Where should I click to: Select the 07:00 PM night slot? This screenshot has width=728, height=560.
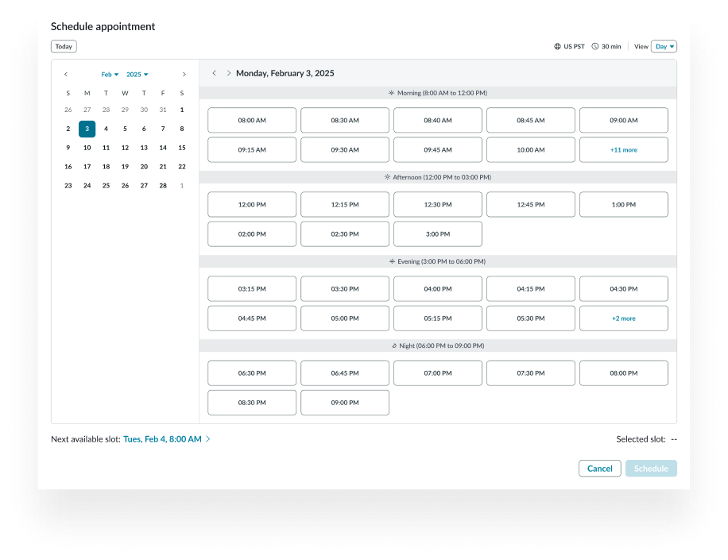(437, 373)
